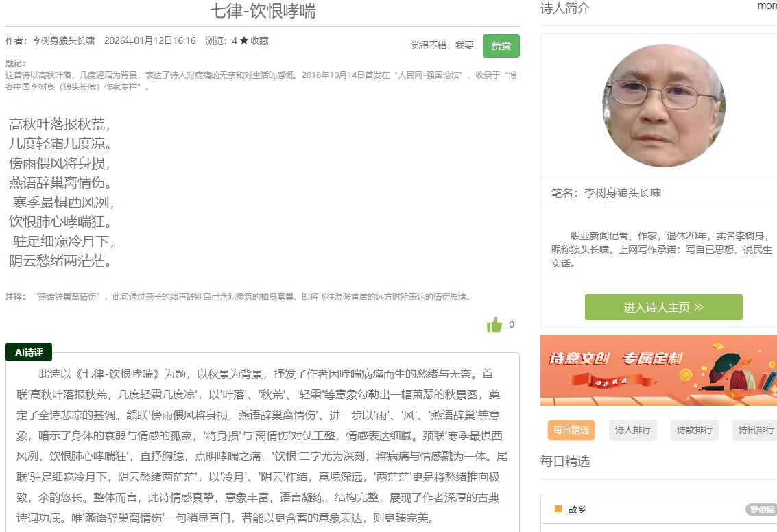The image size is (777, 532).
Task: Click the orange square icon beside 故乡
Action: pyautogui.click(x=558, y=509)
